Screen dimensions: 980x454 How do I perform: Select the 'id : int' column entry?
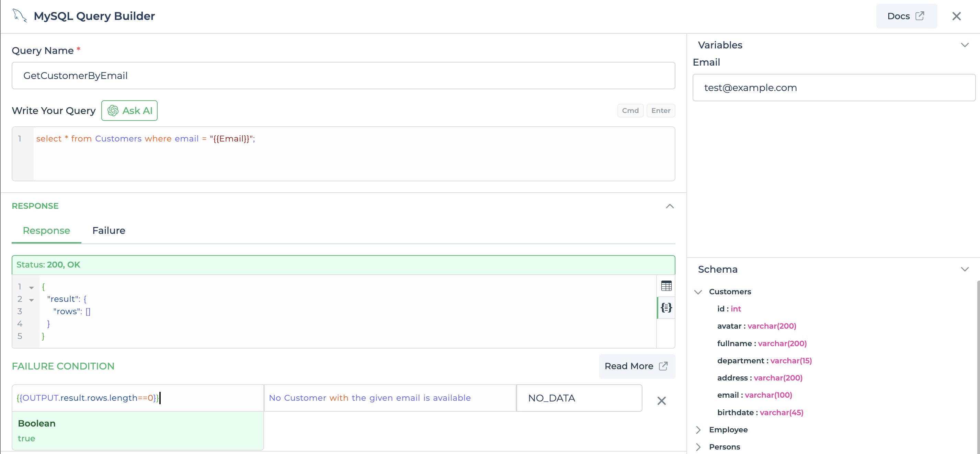(x=729, y=309)
